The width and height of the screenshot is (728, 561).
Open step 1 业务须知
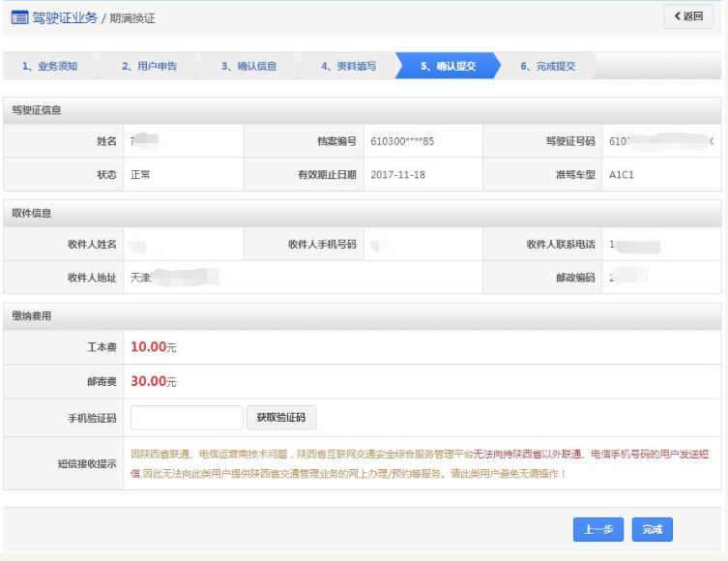[49, 66]
